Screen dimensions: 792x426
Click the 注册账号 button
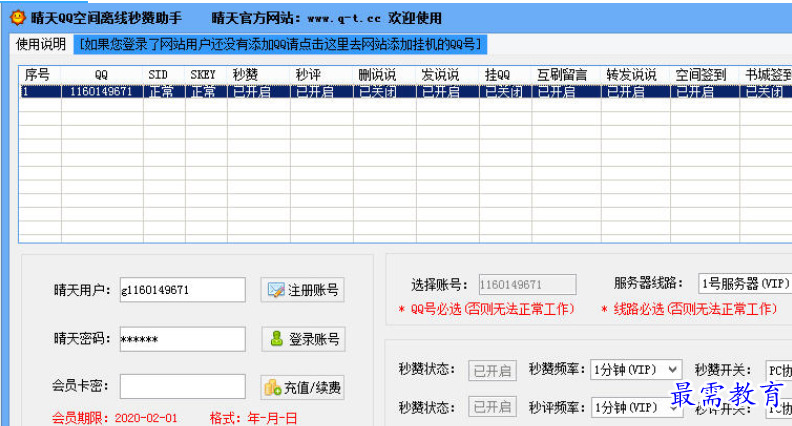(303, 290)
